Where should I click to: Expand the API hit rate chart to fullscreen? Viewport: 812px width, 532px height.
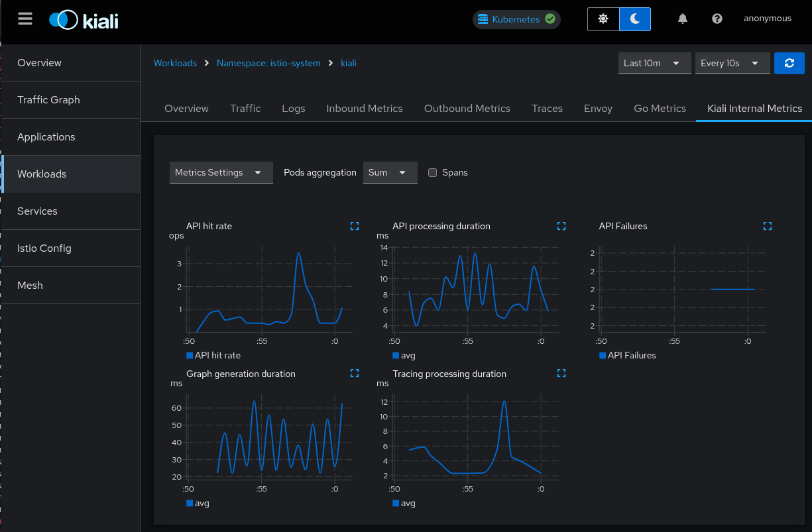tap(355, 226)
